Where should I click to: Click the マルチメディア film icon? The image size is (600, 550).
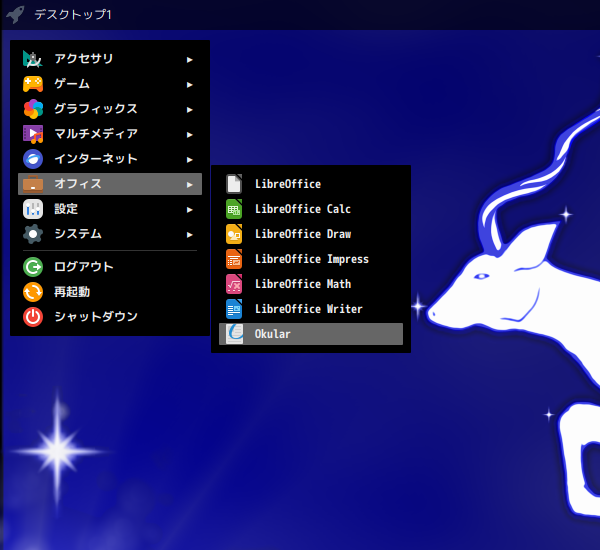click(33, 134)
